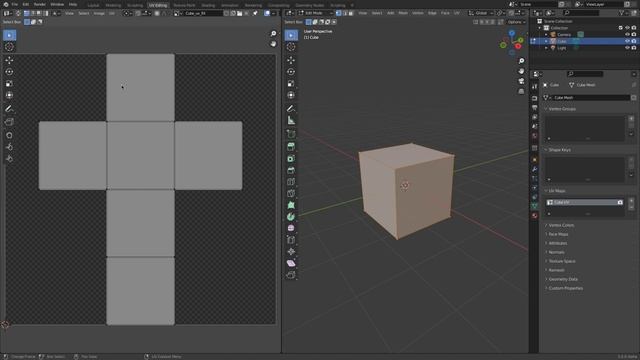The image size is (640, 360).
Task: Enable vertex select mode in 3D viewport
Action: click(338, 13)
